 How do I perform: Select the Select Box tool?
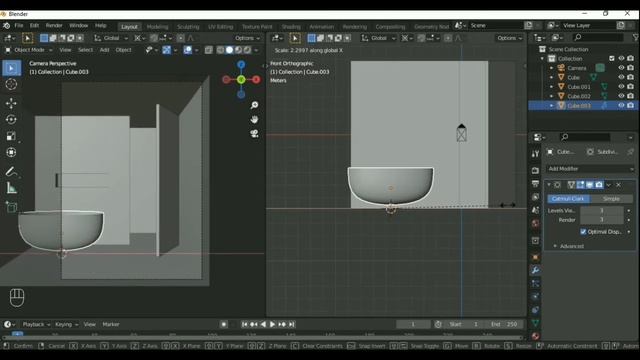pyautogui.click(x=11, y=68)
